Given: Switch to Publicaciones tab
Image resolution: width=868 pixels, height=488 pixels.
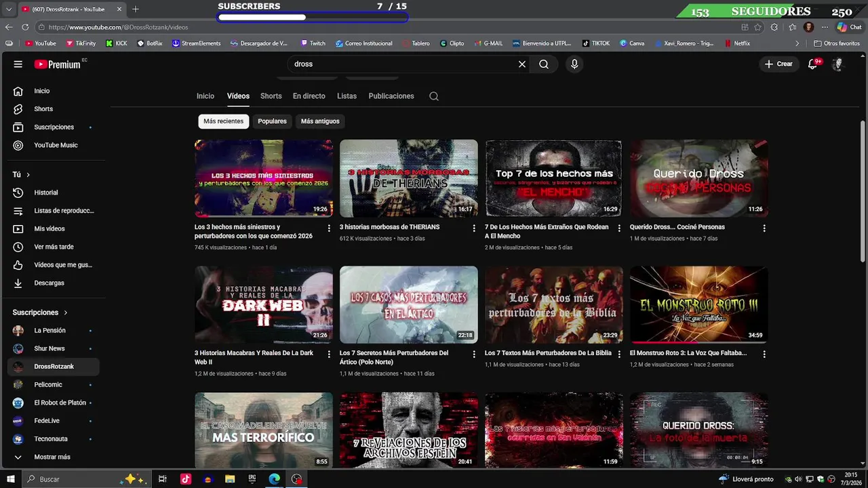Looking at the screenshot, I should click(391, 96).
